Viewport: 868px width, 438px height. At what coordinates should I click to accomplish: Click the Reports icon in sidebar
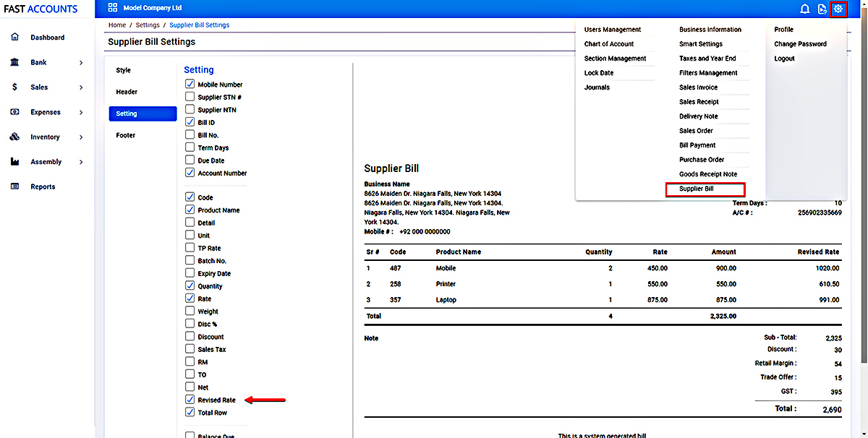click(15, 186)
